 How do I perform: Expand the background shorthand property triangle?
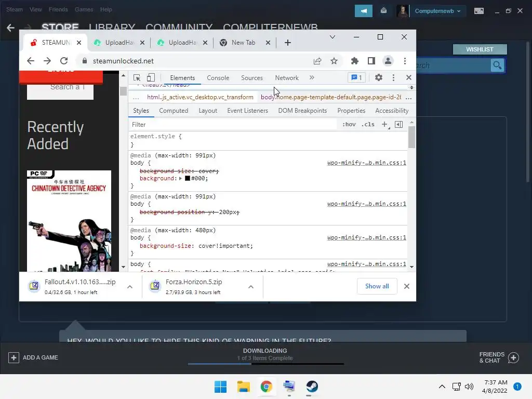[180, 178]
